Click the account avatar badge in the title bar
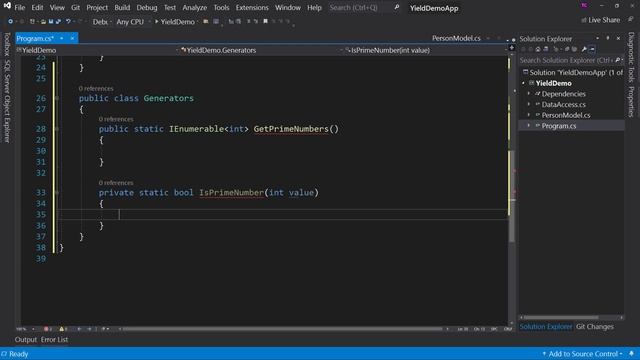The image size is (640, 360). [x=584, y=5]
